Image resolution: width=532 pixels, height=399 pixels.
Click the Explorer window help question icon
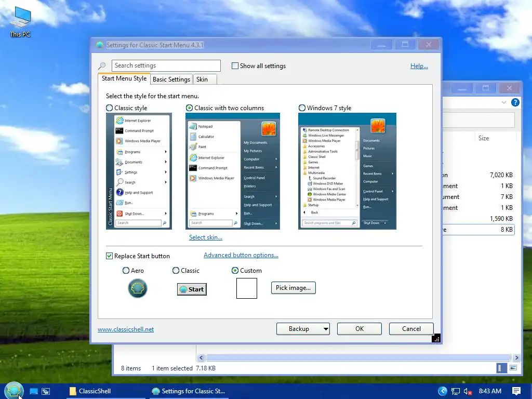[x=515, y=102]
